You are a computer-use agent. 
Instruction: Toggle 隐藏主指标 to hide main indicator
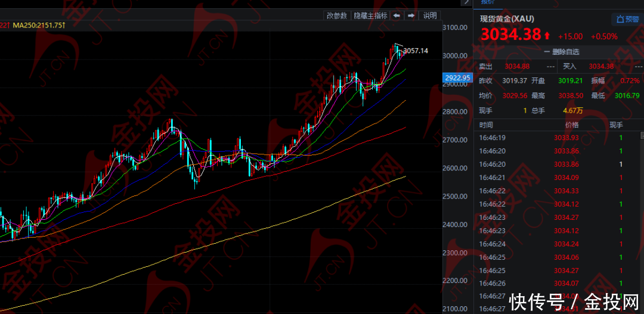pyautogui.click(x=370, y=15)
